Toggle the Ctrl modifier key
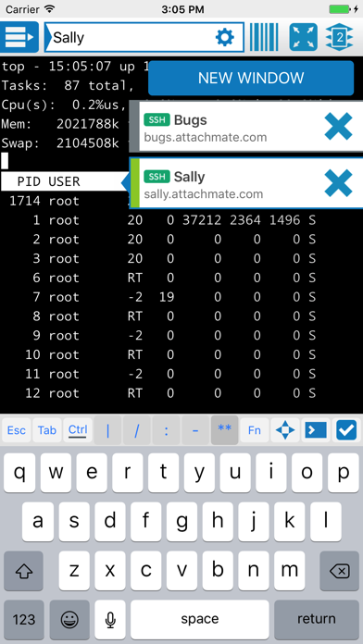Viewport: 363px width, 644px height. pyautogui.click(x=78, y=430)
